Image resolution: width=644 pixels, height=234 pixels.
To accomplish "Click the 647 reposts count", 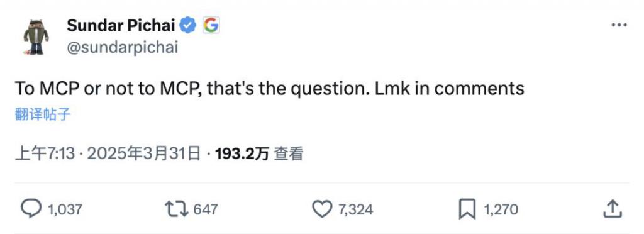I will point(205,209).
